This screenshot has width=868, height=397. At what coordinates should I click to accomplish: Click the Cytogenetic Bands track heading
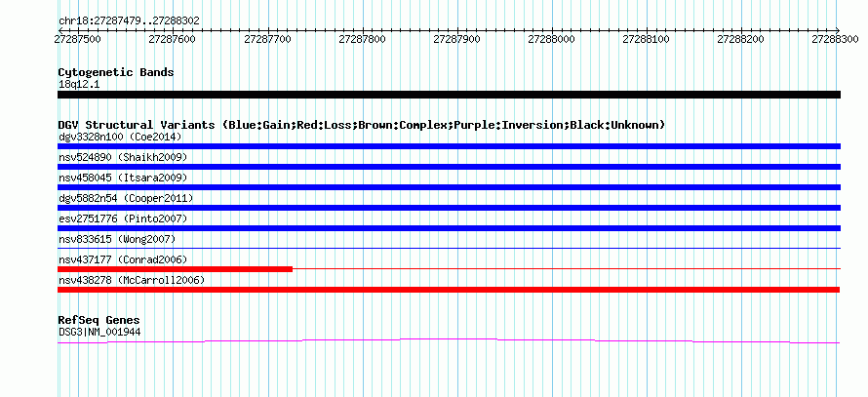pos(116,72)
